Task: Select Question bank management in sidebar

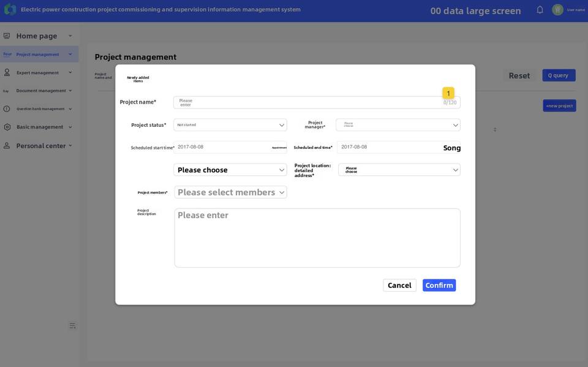Action: tap(39, 109)
